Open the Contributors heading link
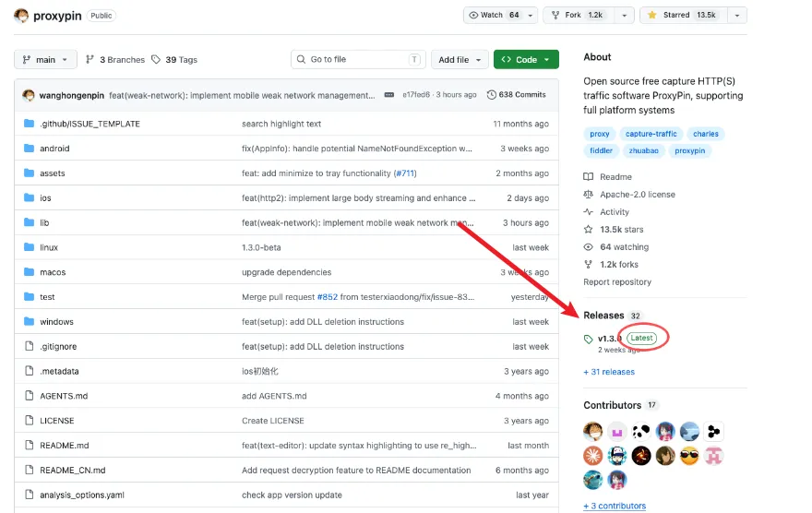Viewport: 812px width, 513px height. click(x=613, y=405)
